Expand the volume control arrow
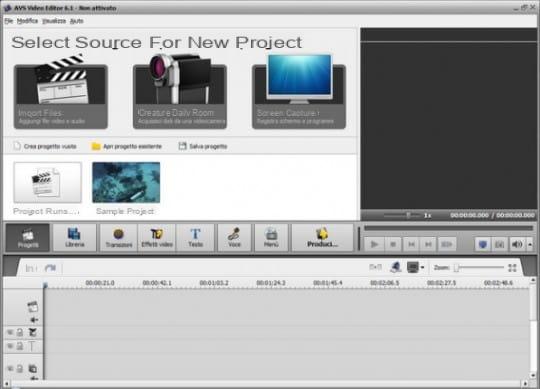Image resolution: width=540 pixels, height=389 pixels. click(530, 244)
